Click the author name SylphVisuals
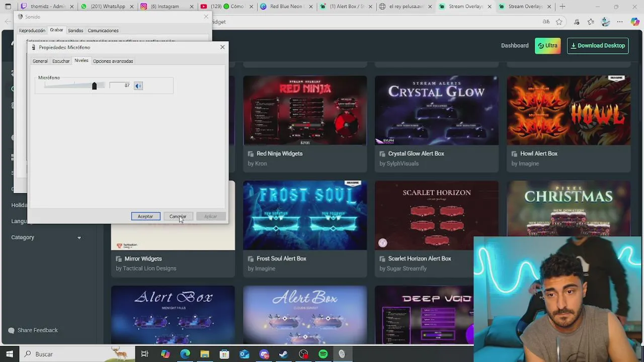Image resolution: width=644 pixels, height=362 pixels. tap(403, 163)
